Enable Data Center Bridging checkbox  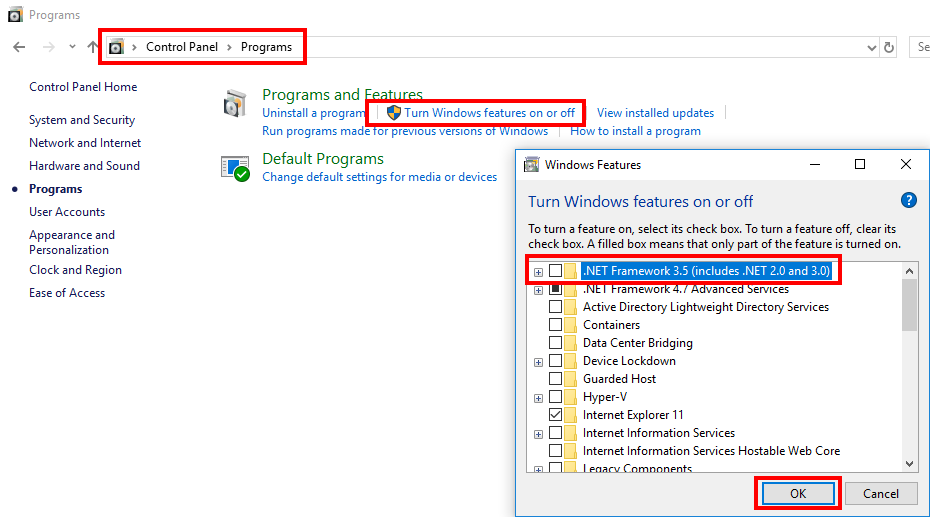click(x=555, y=343)
